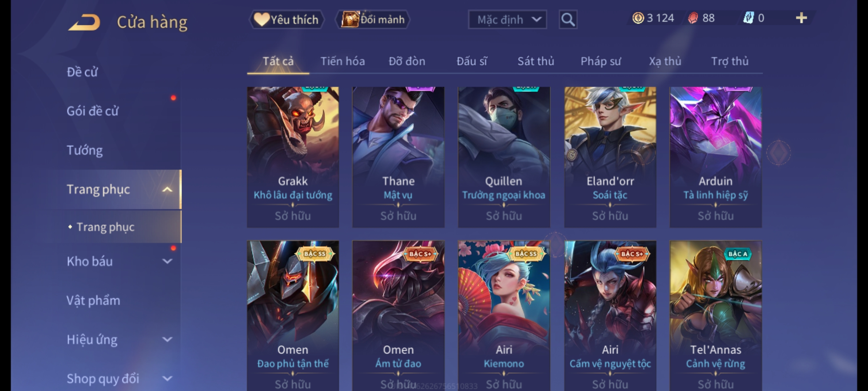Tap the back arrow logo icon
The height and width of the screenshot is (391, 868).
tap(84, 22)
